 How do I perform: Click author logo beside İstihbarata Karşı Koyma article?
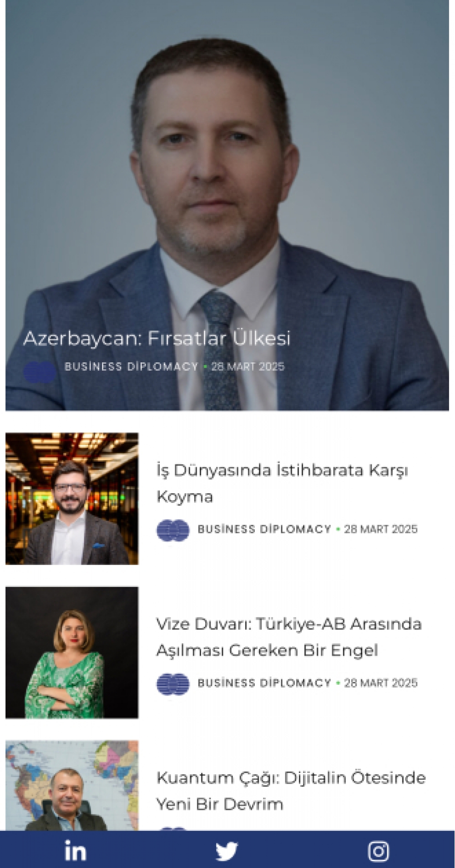coord(172,530)
